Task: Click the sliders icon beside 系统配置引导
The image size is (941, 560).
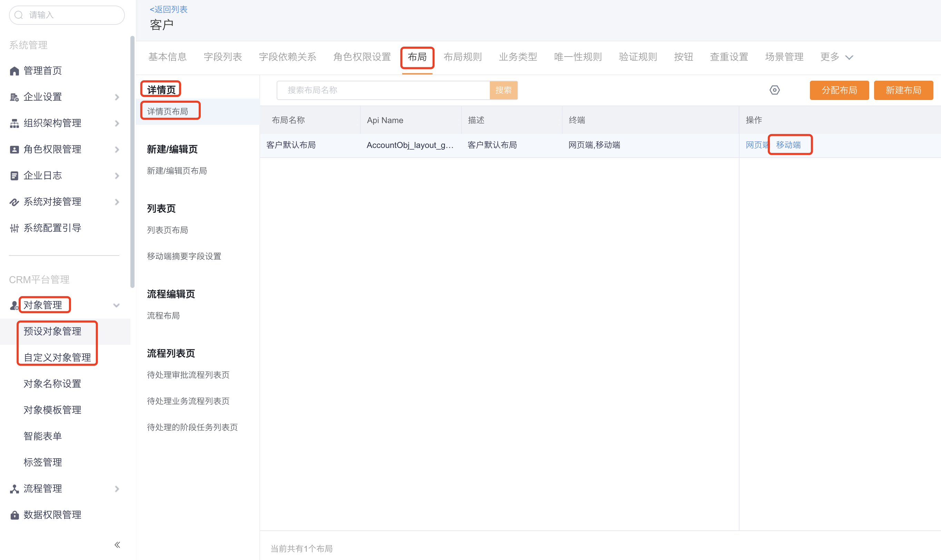Action: (x=14, y=228)
